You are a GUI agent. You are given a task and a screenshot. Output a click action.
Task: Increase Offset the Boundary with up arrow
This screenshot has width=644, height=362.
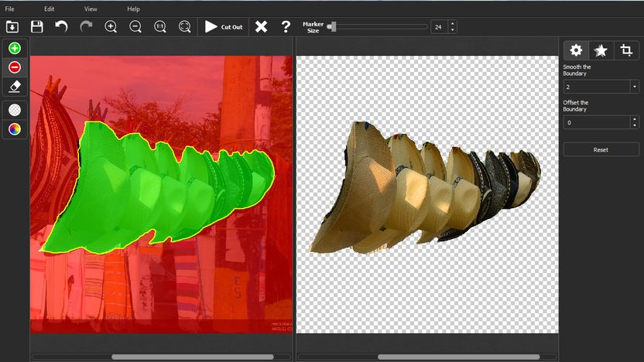pyautogui.click(x=635, y=119)
